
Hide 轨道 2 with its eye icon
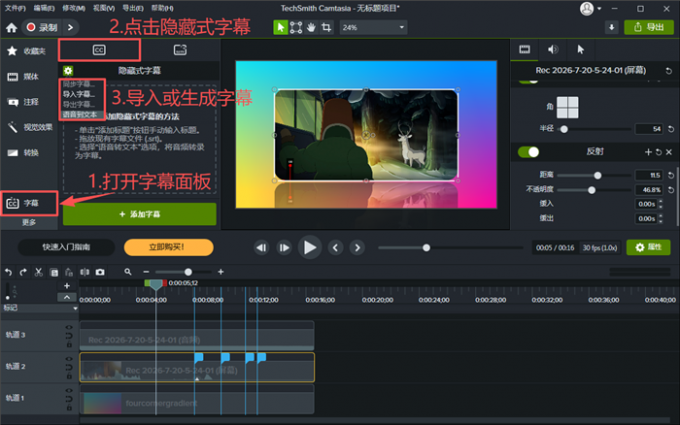click(69, 359)
